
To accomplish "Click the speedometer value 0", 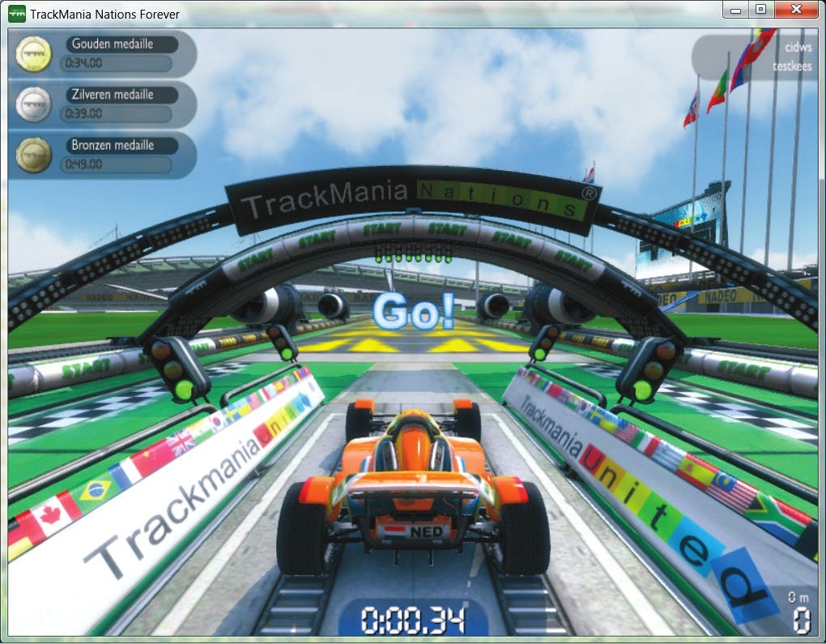I will click(x=802, y=621).
